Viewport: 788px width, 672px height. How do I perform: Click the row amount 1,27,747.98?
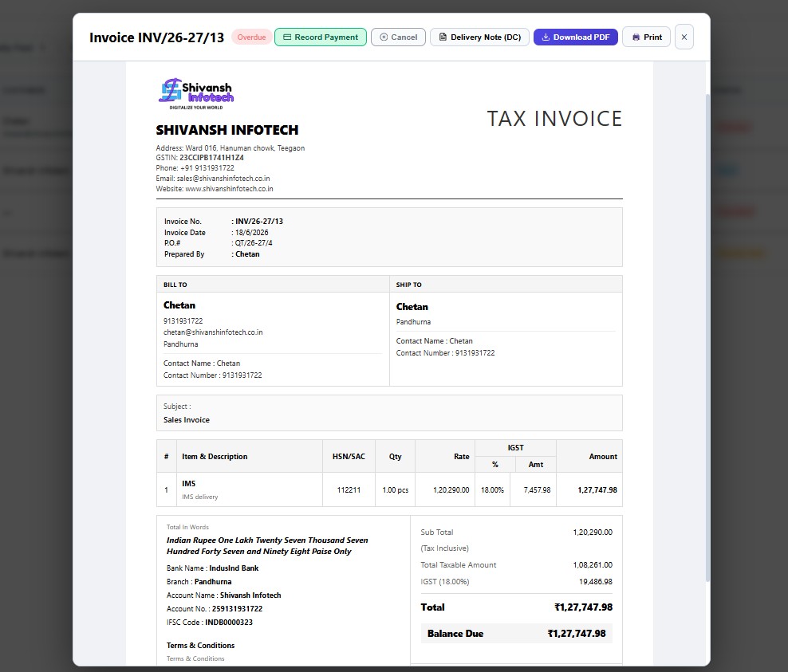tap(597, 489)
